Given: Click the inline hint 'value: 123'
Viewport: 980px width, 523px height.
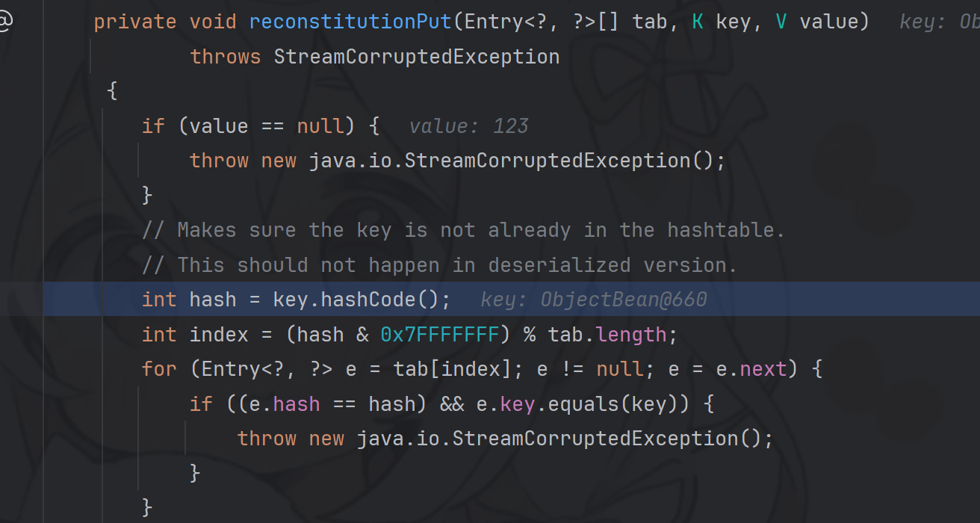Looking at the screenshot, I should coord(468,126).
